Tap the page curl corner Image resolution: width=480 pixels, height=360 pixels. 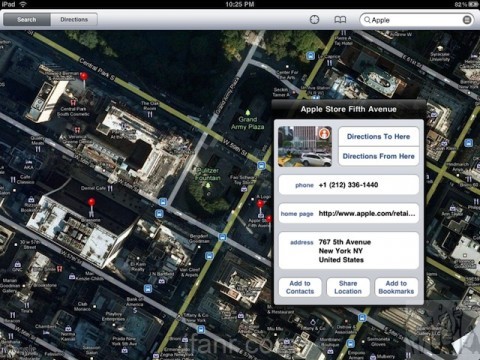tap(467, 343)
